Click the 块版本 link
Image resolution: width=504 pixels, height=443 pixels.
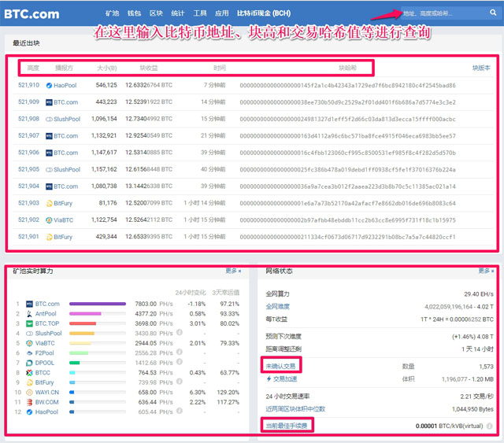click(x=481, y=68)
